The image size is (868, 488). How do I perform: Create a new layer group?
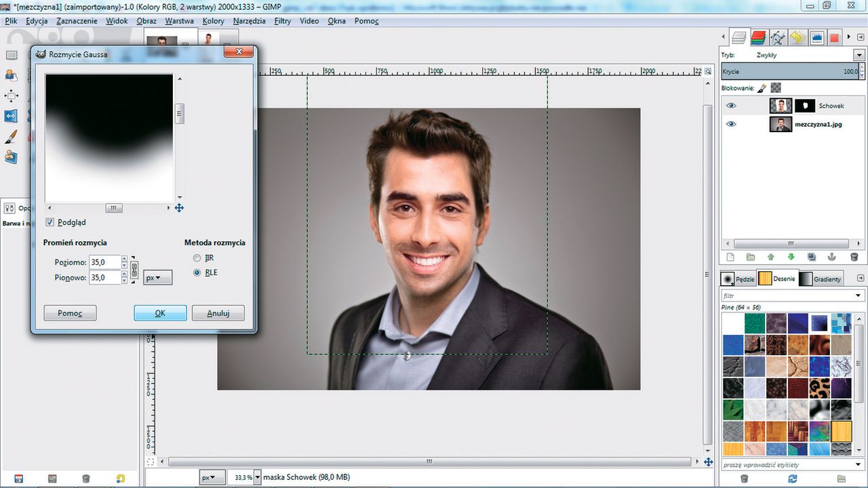[751, 258]
